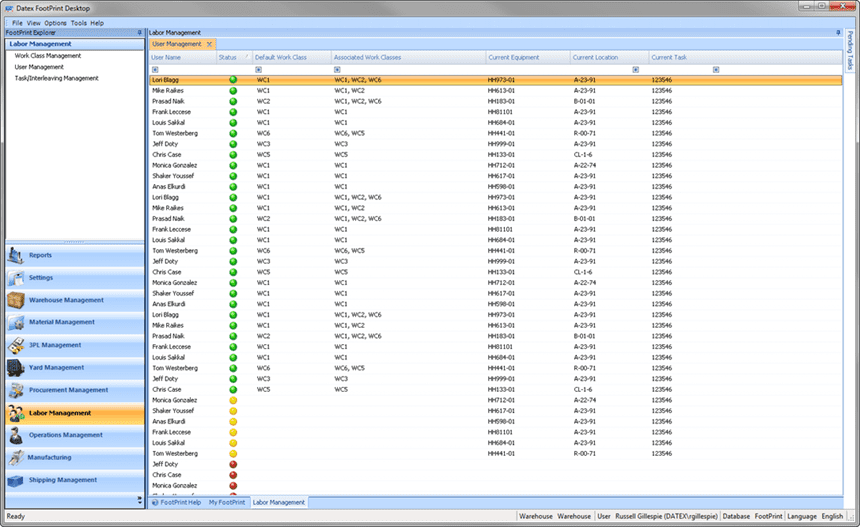Open Material Management icon in navigation pane
This screenshot has width=860, height=527.
(x=15, y=323)
